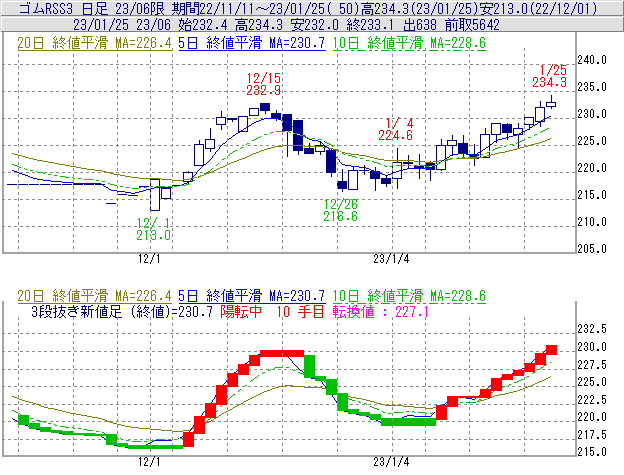Click the 12/26 216.6 low annotation

click(340, 210)
